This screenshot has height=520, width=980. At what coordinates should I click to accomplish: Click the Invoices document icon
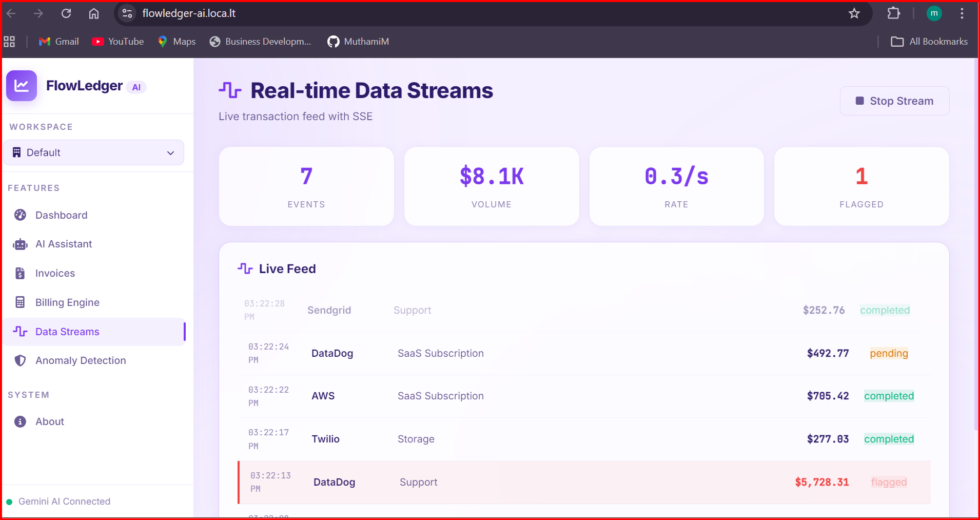(20, 273)
